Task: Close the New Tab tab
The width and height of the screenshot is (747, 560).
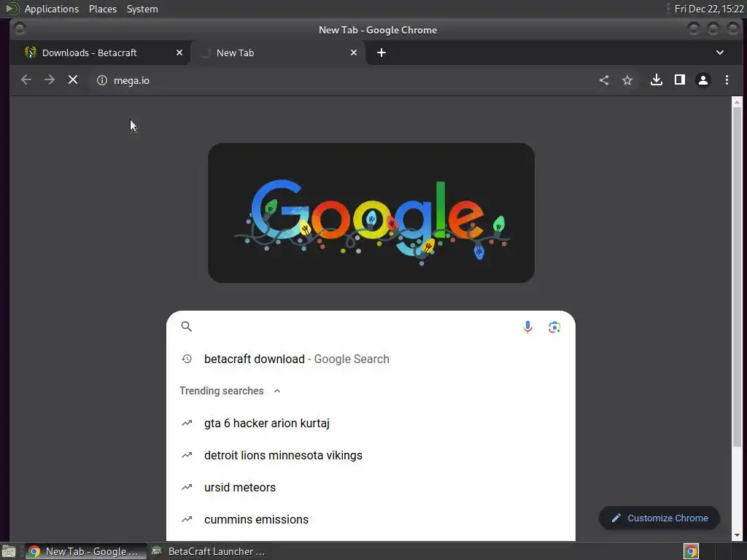Action: pyautogui.click(x=354, y=52)
